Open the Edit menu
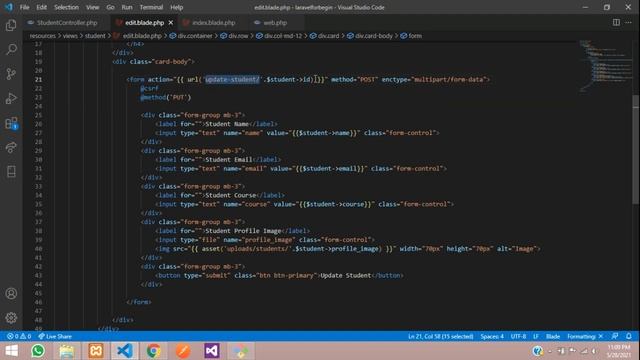Image resolution: width=640 pixels, height=360 pixels. 42,7
